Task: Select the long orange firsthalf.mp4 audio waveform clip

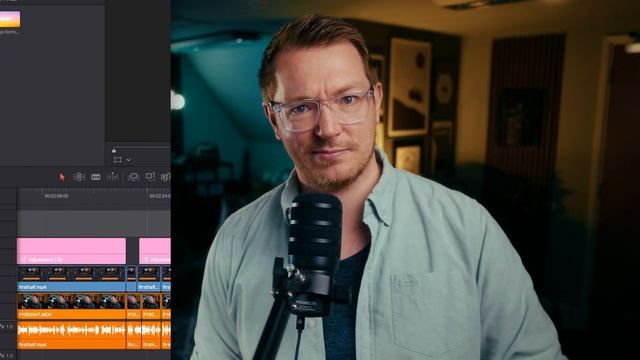Action: pyautogui.click(x=71, y=335)
